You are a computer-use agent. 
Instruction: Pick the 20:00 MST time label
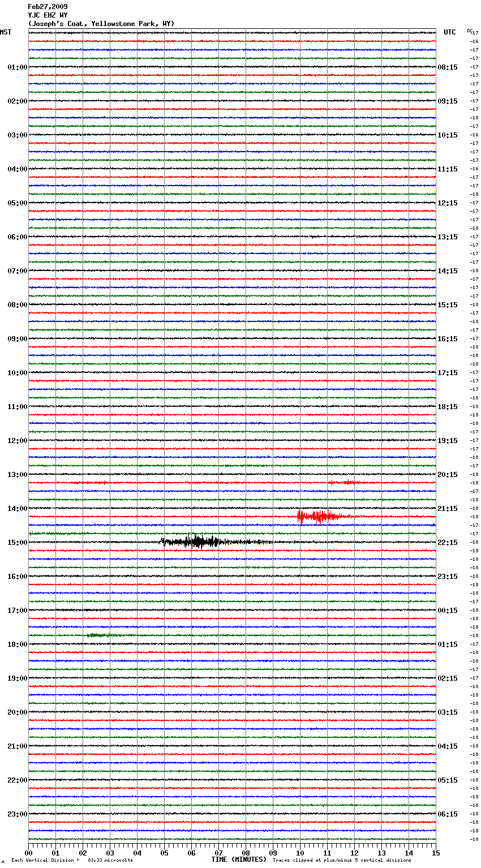click(18, 712)
